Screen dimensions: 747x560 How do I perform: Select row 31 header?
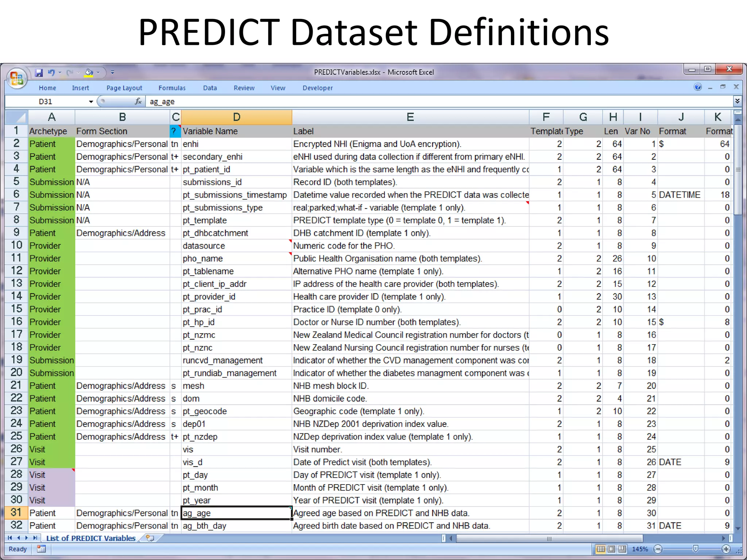16,513
